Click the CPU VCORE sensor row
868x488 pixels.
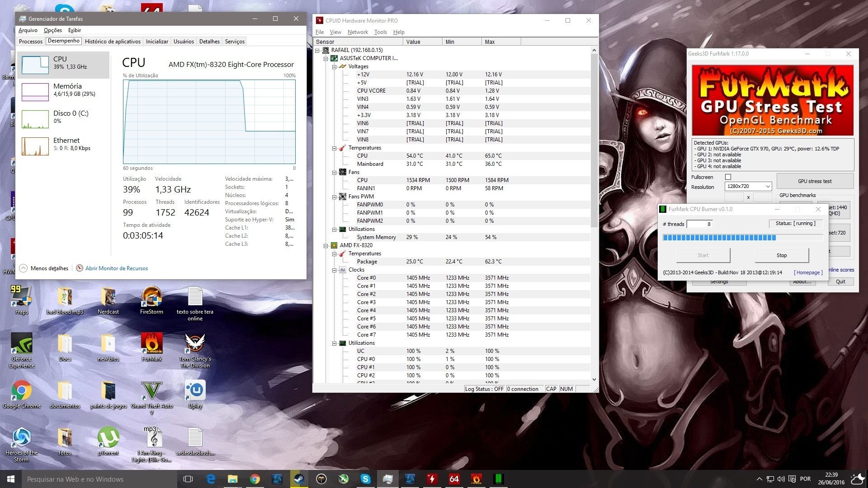tap(452, 91)
